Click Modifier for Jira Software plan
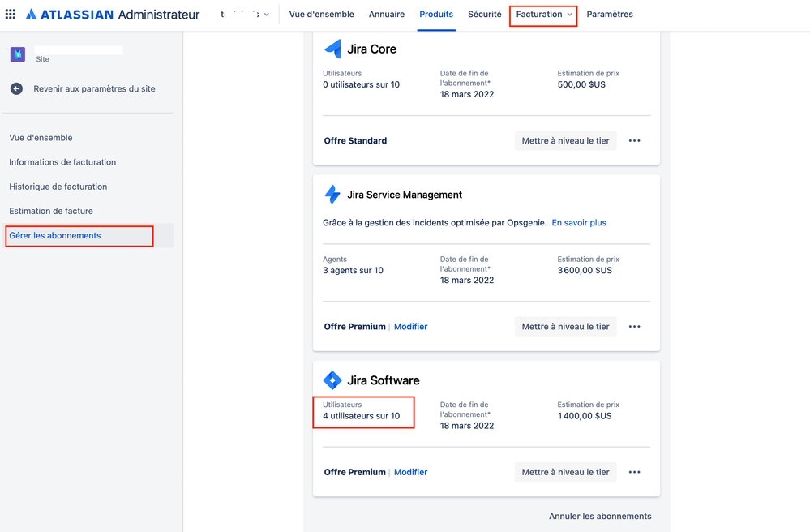This screenshot has width=810, height=532. (411, 472)
